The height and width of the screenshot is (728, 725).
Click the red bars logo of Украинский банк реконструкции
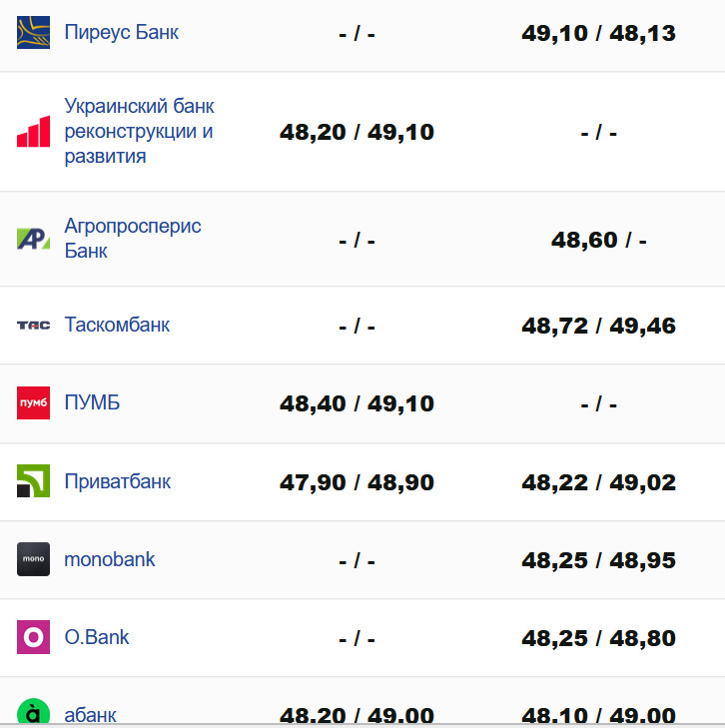[x=33, y=132]
